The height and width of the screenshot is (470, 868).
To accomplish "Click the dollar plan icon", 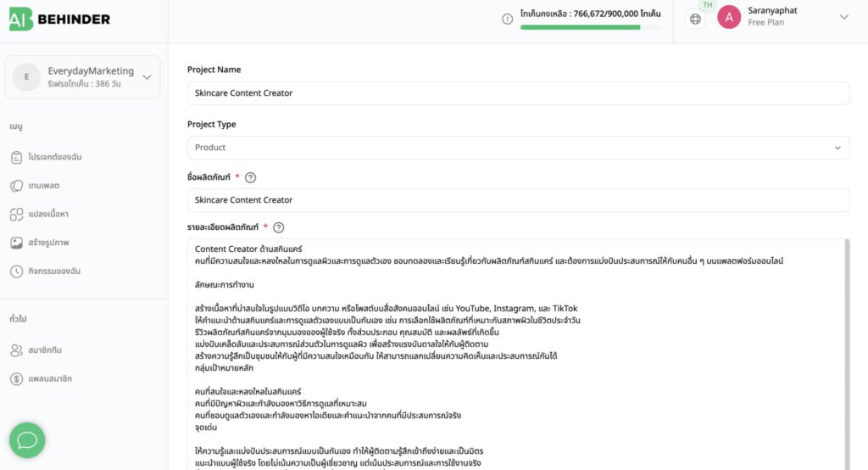I will pos(17,379).
